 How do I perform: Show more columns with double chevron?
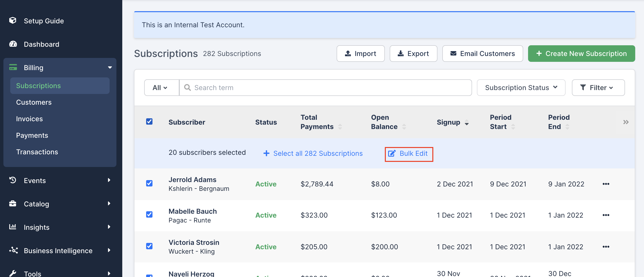click(625, 122)
